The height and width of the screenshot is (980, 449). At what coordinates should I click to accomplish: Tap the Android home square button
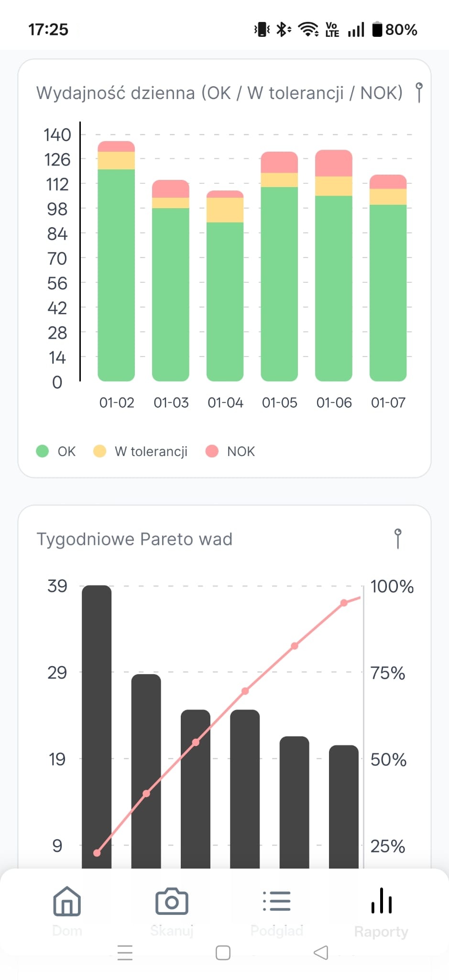(x=223, y=953)
